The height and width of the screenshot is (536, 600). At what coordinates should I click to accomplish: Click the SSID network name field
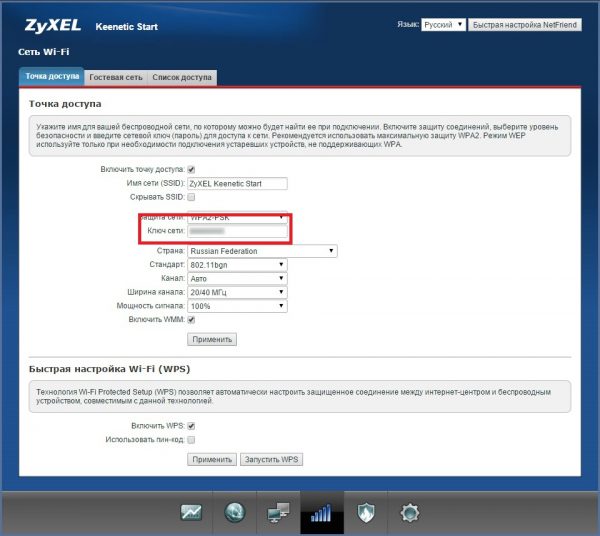[x=237, y=184]
